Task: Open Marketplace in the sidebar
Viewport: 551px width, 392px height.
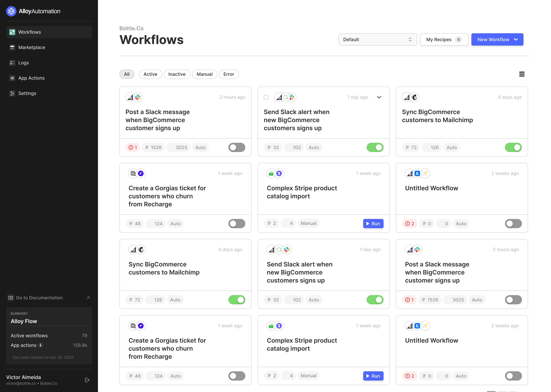Action: (49, 47)
